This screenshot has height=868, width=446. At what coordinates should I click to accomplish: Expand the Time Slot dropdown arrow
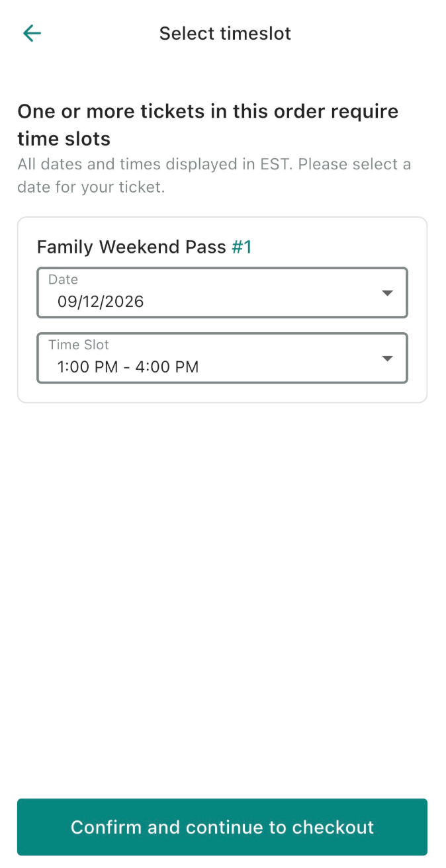[388, 359]
